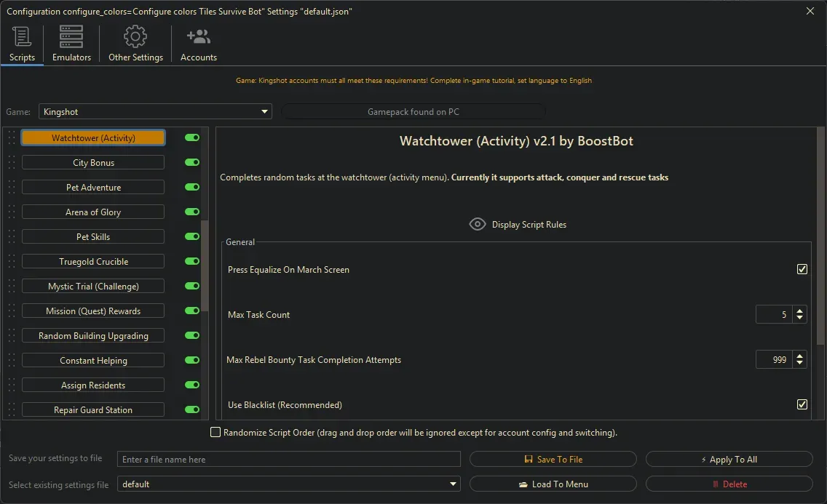Screen dimensions: 827x504
Task: Click the Display Script Rules eye icon
Action: point(478,224)
